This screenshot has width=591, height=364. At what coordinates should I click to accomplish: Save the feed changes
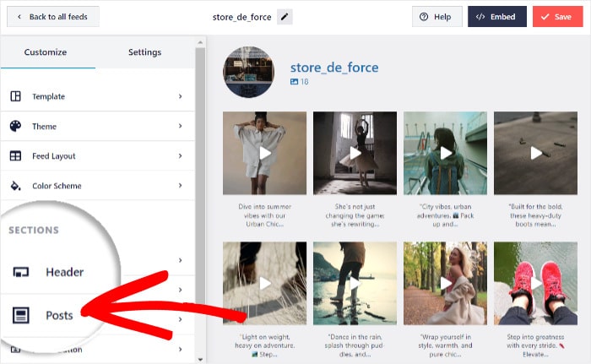click(x=557, y=17)
